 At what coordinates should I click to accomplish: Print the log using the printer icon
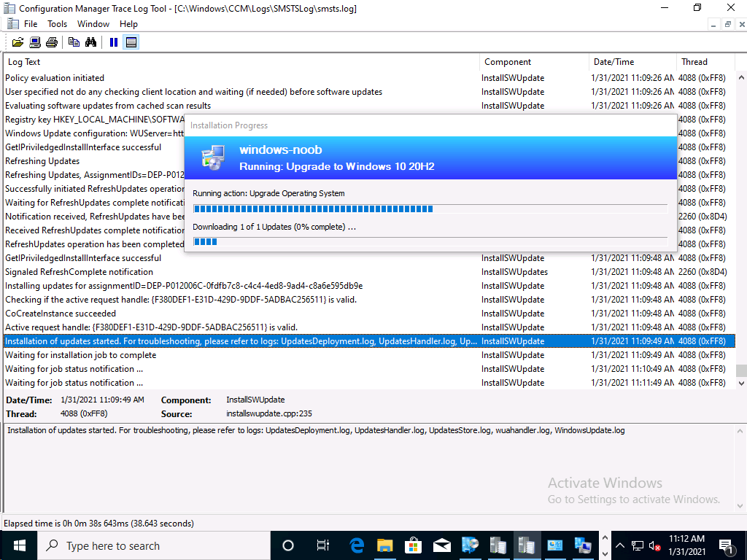(x=52, y=42)
